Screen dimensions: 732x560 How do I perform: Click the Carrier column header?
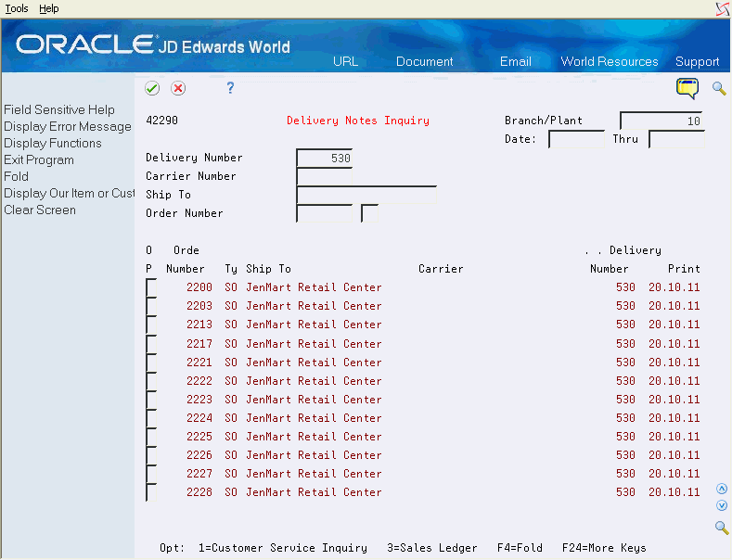click(x=441, y=269)
